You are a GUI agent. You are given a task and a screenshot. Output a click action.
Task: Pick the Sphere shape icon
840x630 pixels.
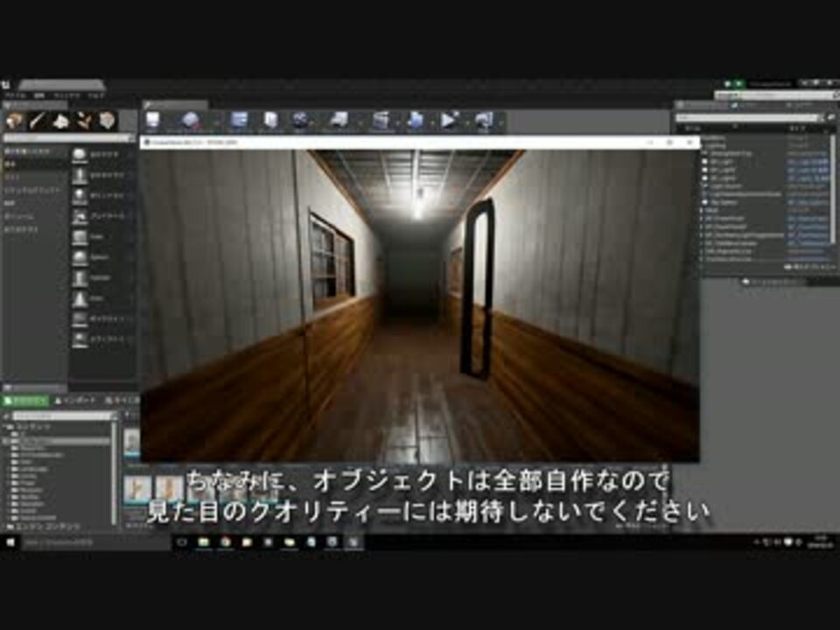(80, 257)
